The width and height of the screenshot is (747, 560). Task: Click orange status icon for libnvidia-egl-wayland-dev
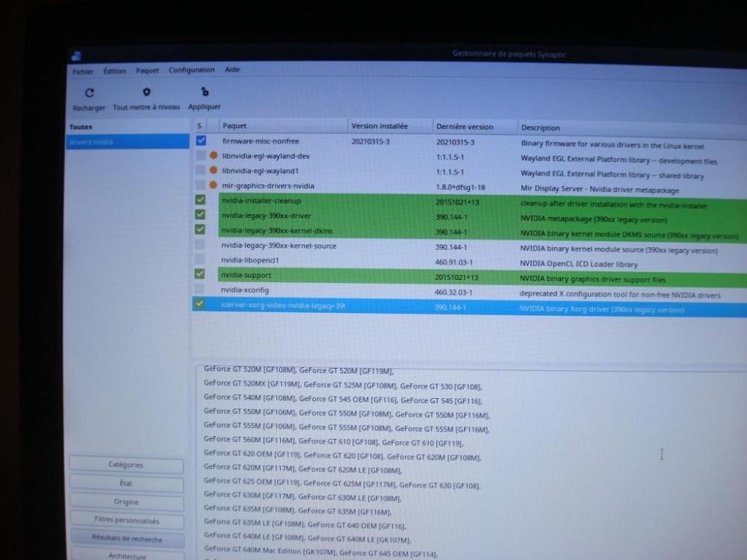click(x=214, y=155)
